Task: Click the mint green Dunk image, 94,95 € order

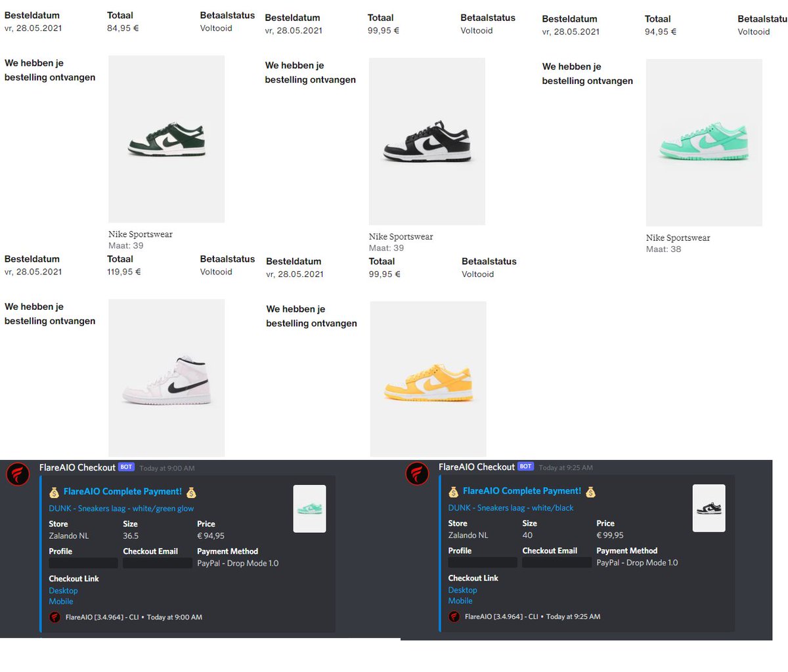Action: [x=704, y=142]
